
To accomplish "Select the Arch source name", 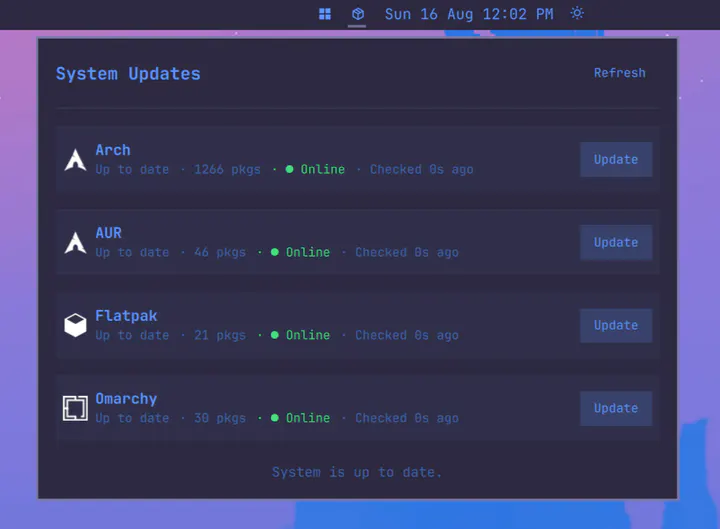I will click(113, 150).
